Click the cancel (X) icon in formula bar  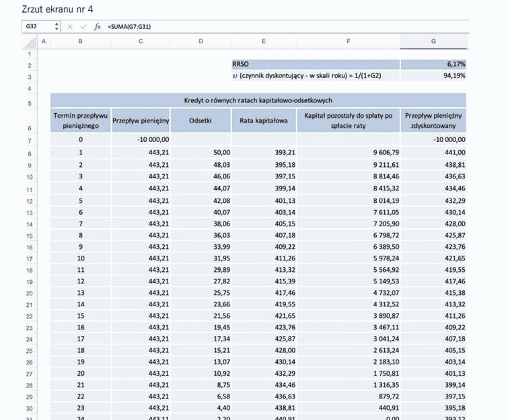click(x=70, y=26)
